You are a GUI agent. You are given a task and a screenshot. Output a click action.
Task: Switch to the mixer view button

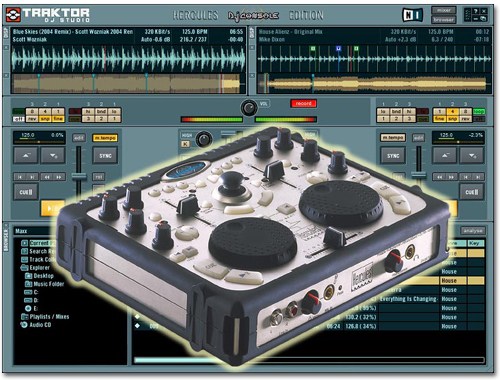coord(444,10)
